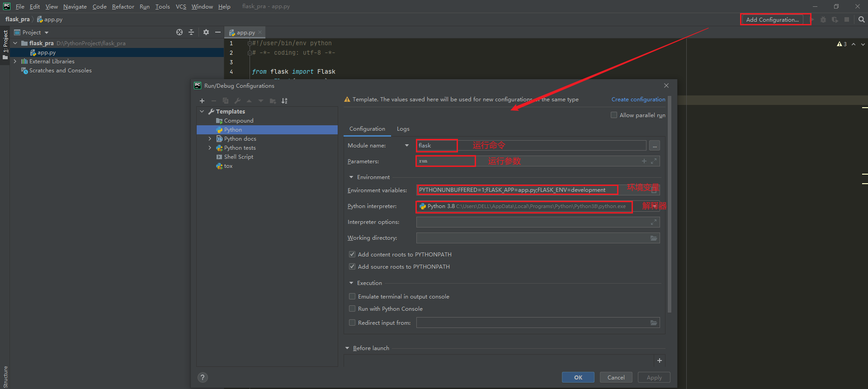Click the Add New Configuration plus icon
The height and width of the screenshot is (389, 868).
[202, 101]
